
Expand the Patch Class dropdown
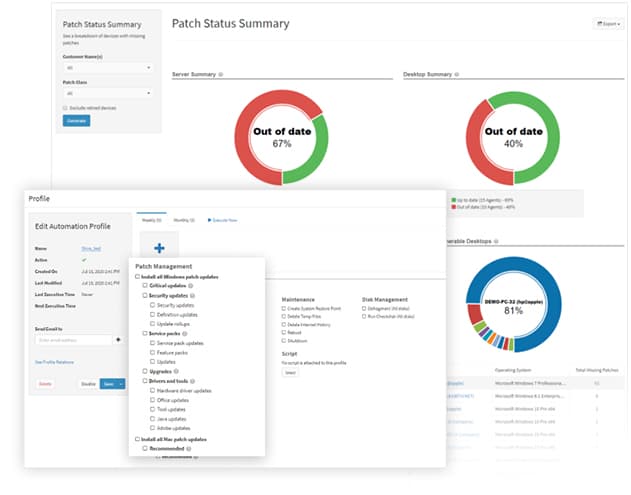point(105,93)
